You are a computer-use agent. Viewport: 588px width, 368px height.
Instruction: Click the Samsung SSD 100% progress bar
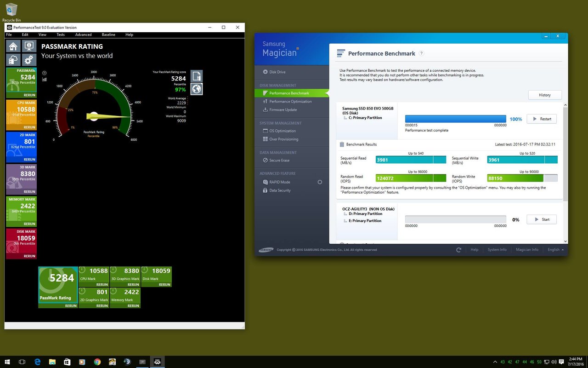(x=456, y=119)
